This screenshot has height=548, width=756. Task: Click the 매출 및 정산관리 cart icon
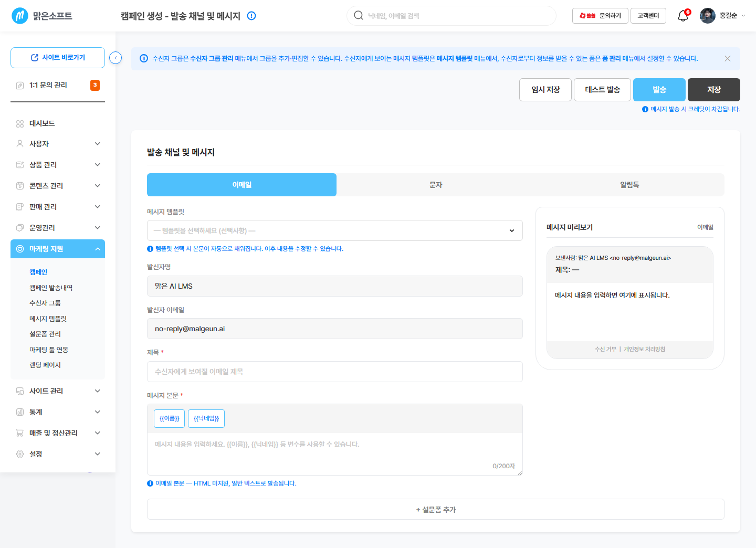[20, 433]
